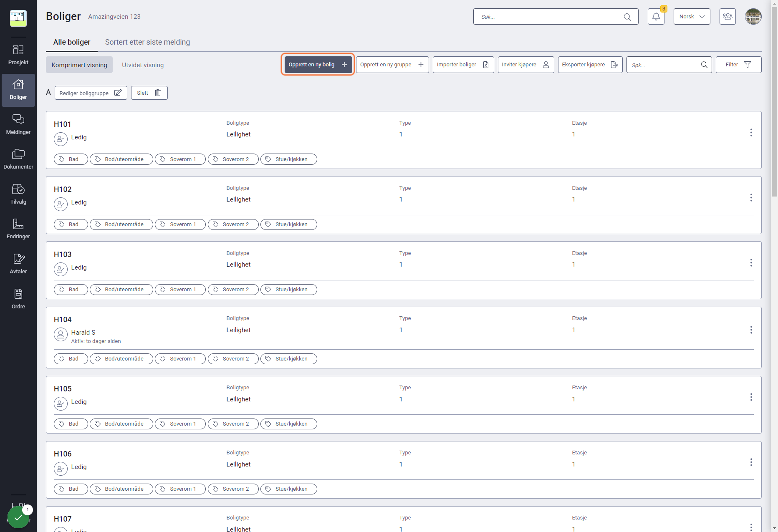Focus the boliger list search field

tap(669, 65)
